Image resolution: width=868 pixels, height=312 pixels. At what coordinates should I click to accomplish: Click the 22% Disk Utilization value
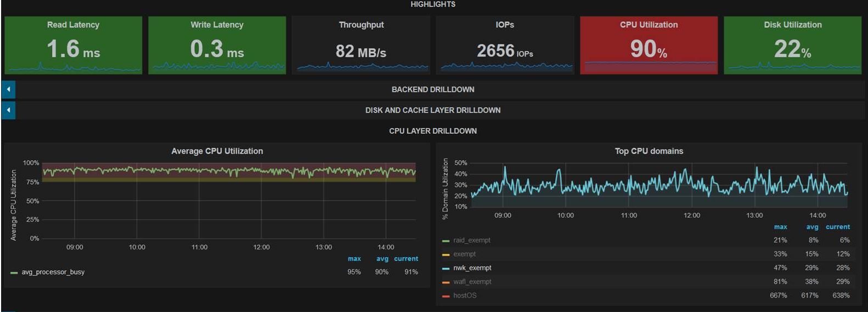(x=793, y=49)
